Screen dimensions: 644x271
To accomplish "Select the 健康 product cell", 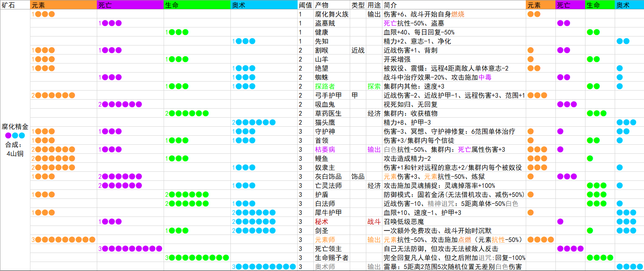I will tap(332, 32).
